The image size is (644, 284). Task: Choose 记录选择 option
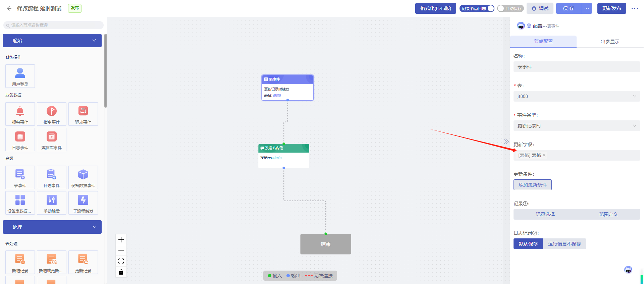545,214
